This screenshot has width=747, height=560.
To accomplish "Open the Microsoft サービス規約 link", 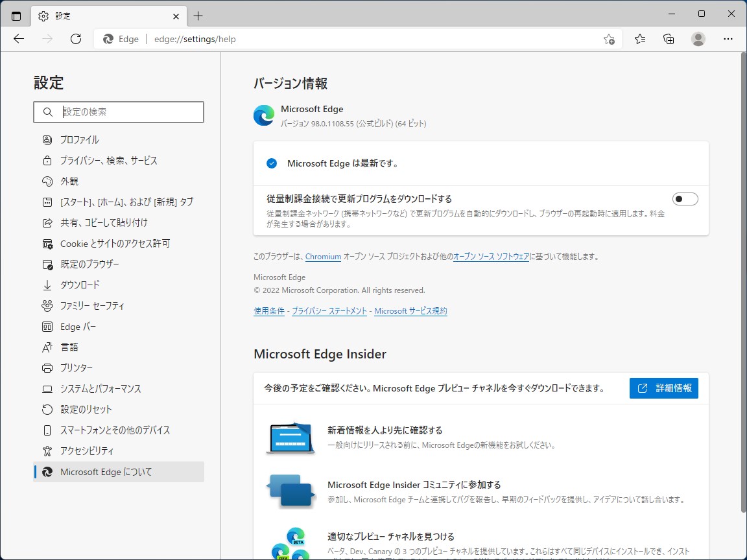I will point(410,310).
